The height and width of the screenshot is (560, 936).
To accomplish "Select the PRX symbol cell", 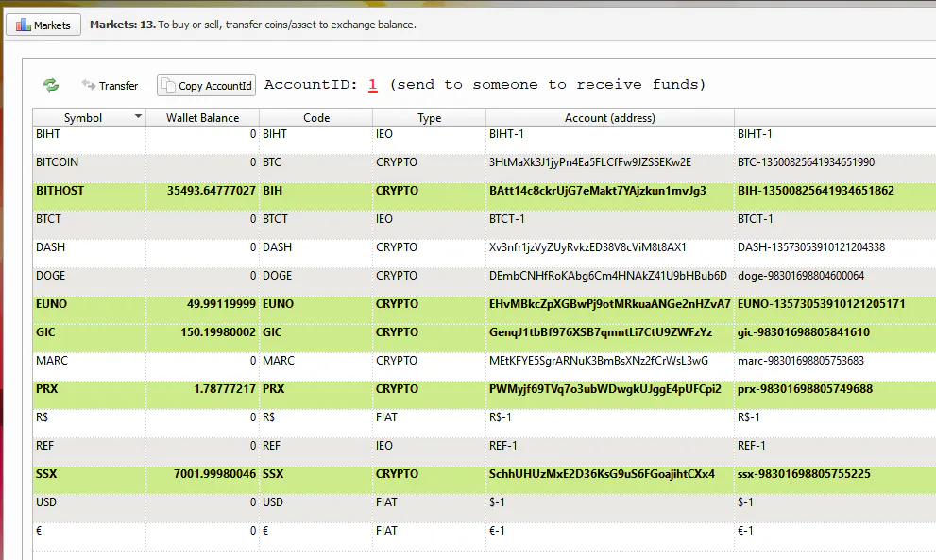I will (89, 395).
